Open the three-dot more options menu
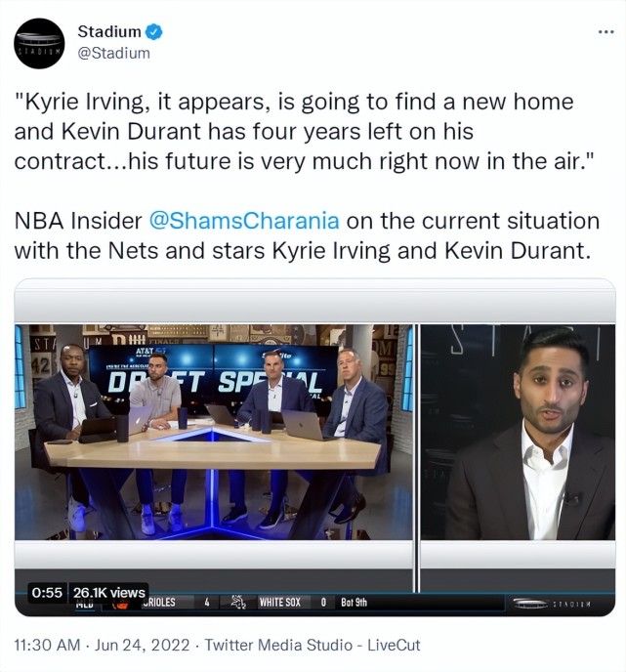626x672 pixels. pyautogui.click(x=606, y=31)
